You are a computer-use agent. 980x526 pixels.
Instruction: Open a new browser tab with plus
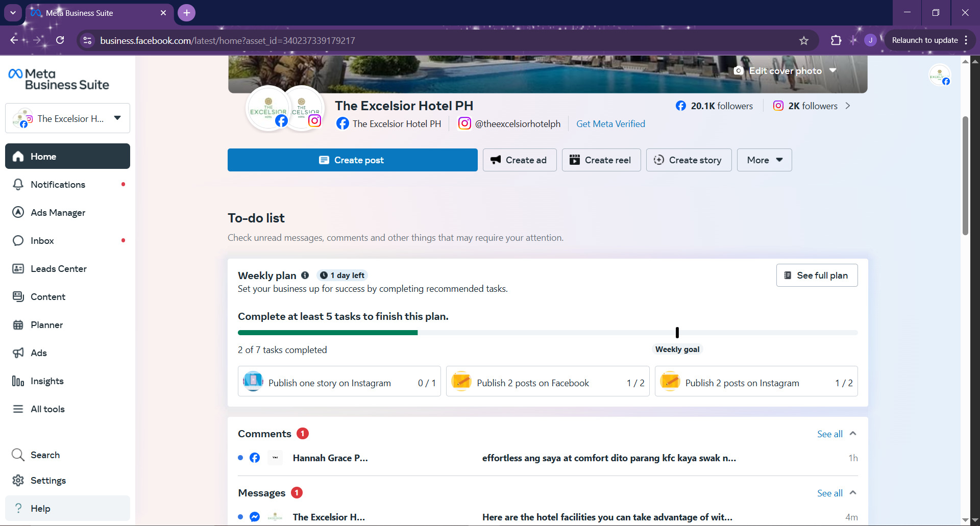click(x=187, y=13)
